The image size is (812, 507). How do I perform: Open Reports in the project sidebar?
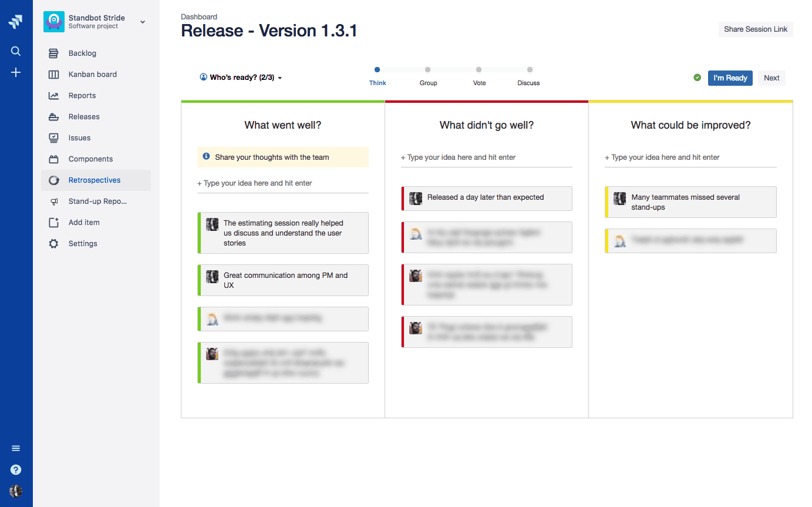(82, 95)
